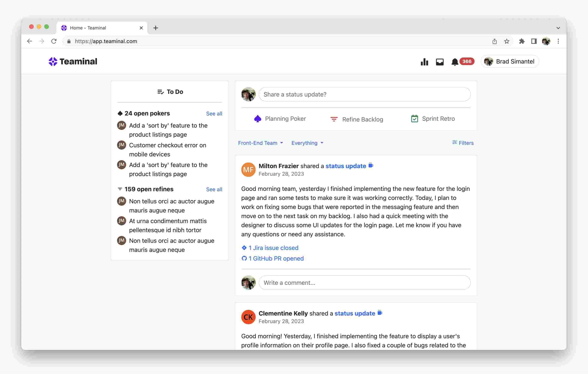Open the Brad Simantel user menu
This screenshot has width=588, height=374.
pos(510,61)
